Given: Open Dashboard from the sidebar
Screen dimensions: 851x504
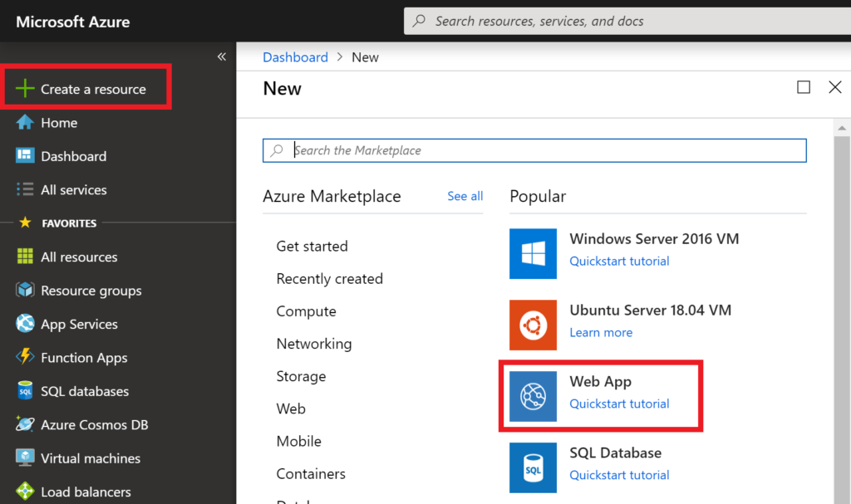Looking at the screenshot, I should [x=74, y=156].
